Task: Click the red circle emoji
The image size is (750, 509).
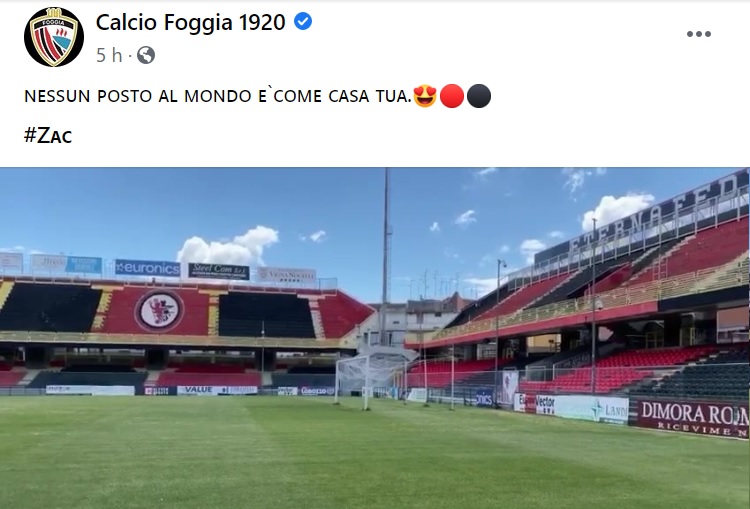Action: pos(452,96)
